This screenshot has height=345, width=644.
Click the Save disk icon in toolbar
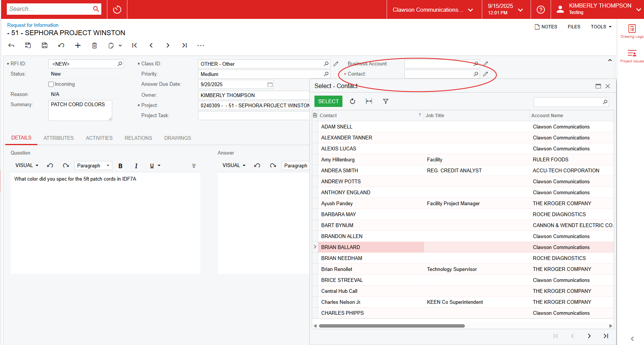45,45
